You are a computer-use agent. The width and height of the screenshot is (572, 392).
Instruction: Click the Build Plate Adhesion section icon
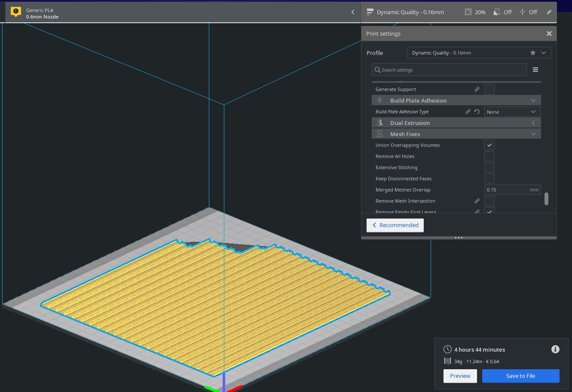379,100
